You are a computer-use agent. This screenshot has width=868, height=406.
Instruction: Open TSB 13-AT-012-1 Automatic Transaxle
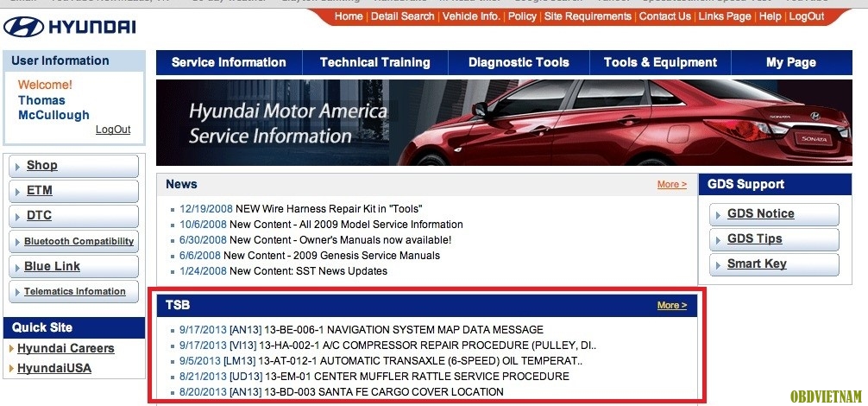tap(381, 360)
